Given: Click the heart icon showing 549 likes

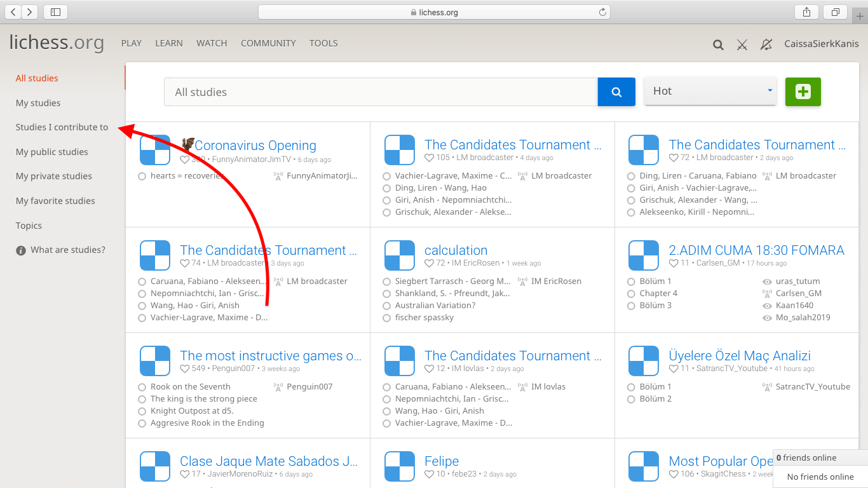Looking at the screenshot, I should click(185, 369).
